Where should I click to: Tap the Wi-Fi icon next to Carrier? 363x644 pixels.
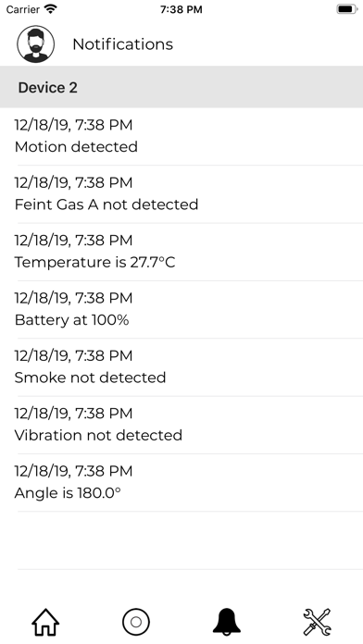[51, 8]
